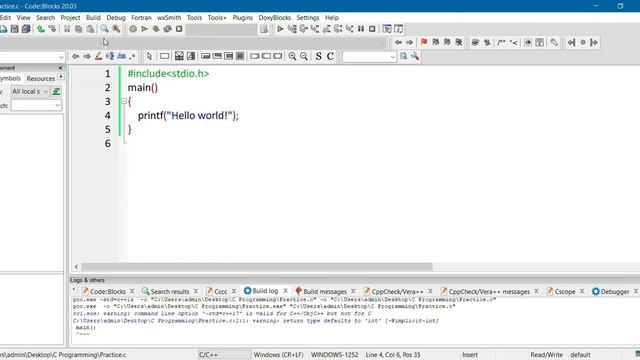This screenshot has height=360, width=640.
Task: Click the Copy icon in toolbar
Action: pos(78,29)
